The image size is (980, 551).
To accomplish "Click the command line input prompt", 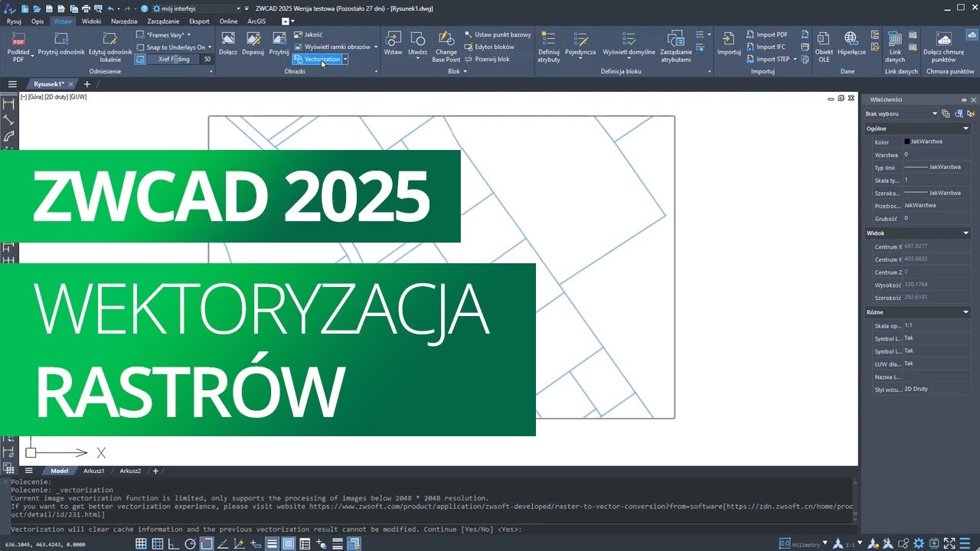I will 433,529.
